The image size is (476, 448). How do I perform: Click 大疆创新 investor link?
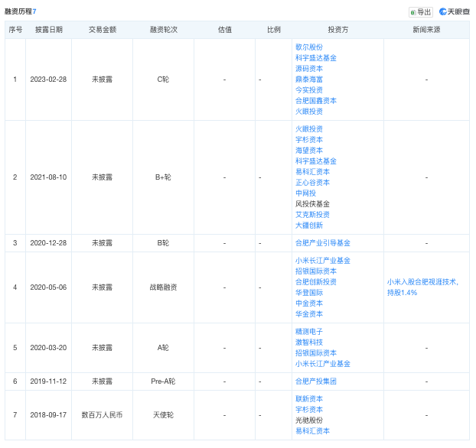308,226
